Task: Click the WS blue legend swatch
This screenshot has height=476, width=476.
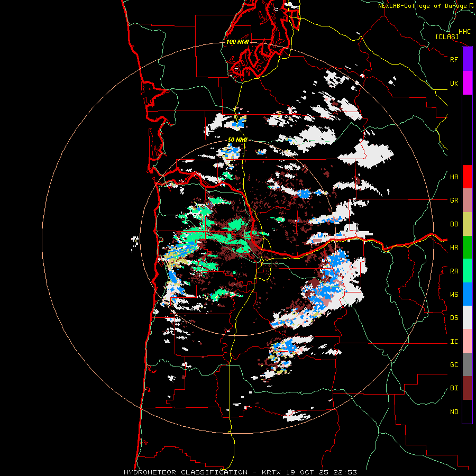Action: [x=467, y=294]
